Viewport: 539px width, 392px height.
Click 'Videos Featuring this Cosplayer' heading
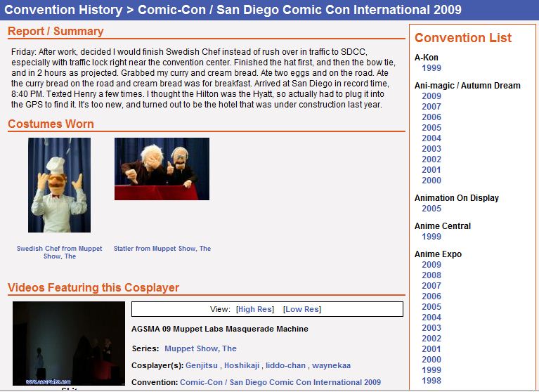pos(93,287)
